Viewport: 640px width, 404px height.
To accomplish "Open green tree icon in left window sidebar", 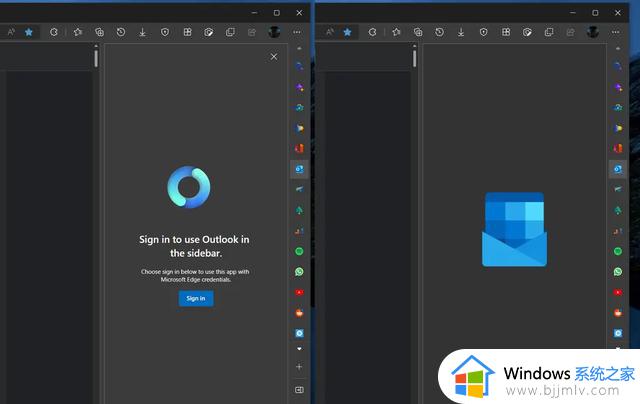I will pos(299,210).
